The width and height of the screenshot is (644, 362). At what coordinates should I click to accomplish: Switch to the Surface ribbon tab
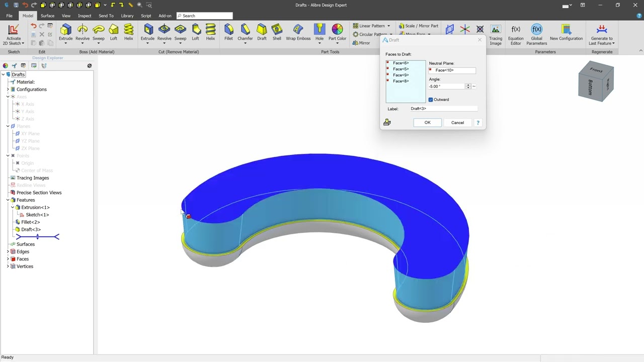47,16
